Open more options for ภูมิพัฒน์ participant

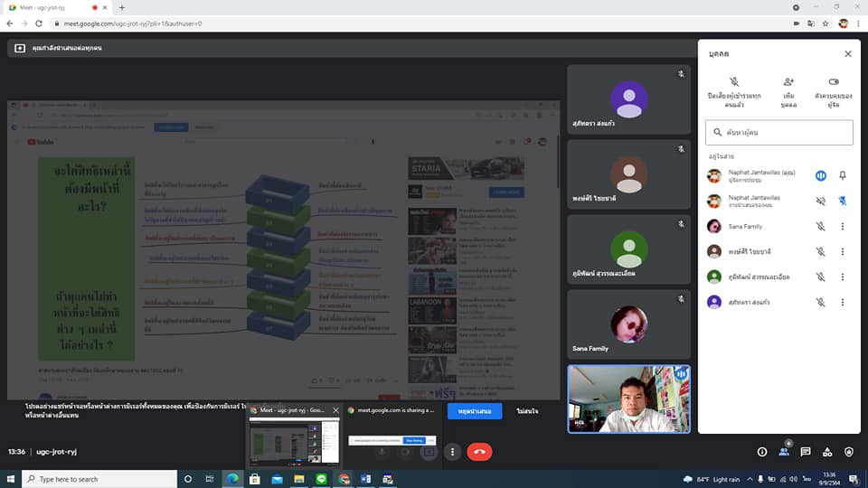843,277
